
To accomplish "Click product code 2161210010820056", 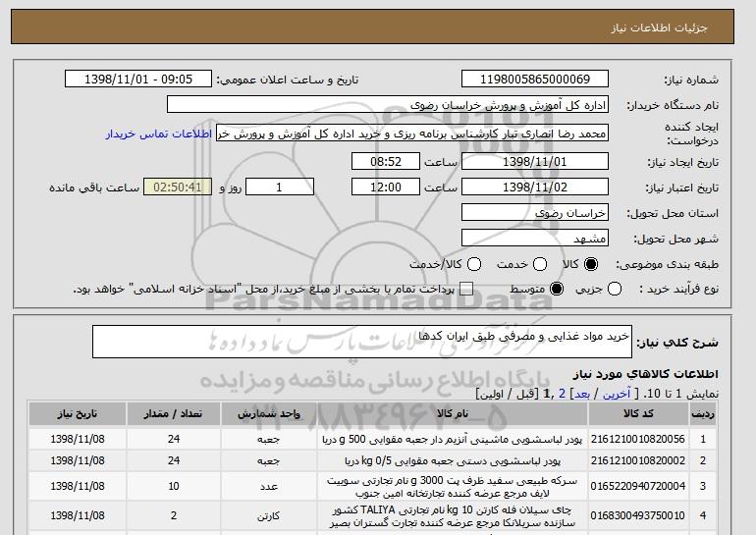I will pyautogui.click(x=638, y=439).
